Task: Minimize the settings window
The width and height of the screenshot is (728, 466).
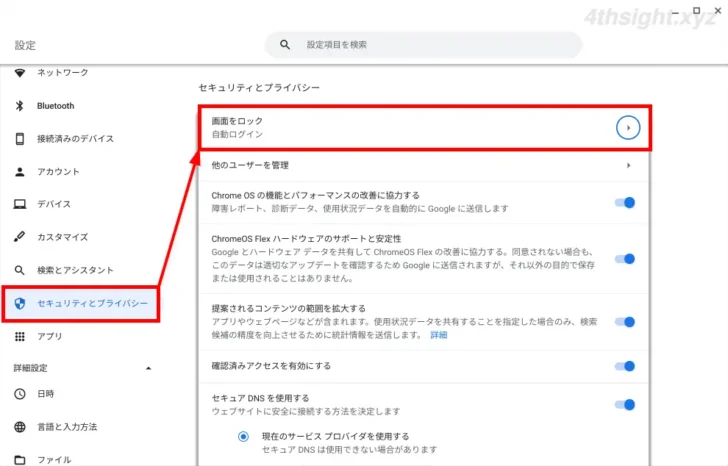Action: click(x=675, y=12)
